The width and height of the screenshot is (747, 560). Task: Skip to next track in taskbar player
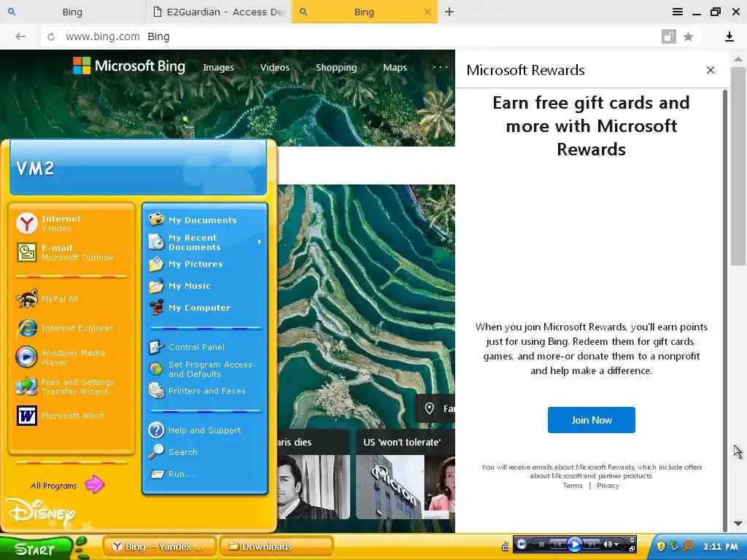[592, 544]
